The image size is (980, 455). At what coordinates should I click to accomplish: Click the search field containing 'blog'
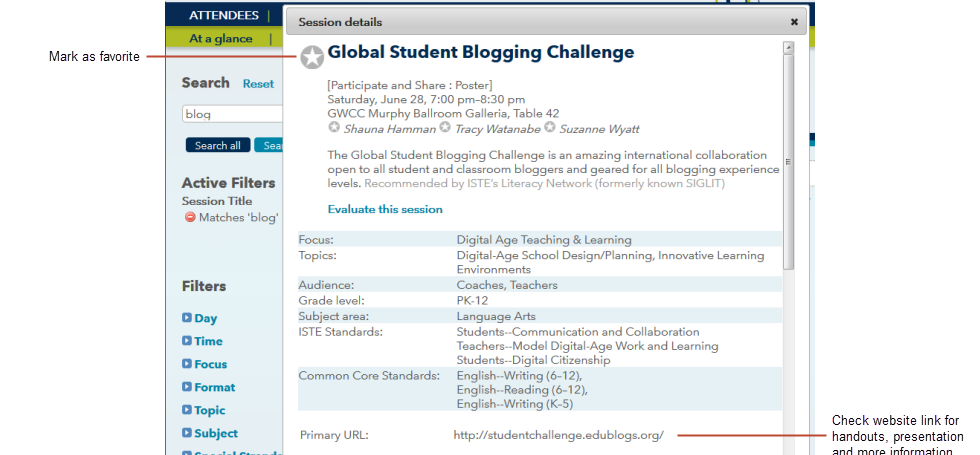[232, 114]
